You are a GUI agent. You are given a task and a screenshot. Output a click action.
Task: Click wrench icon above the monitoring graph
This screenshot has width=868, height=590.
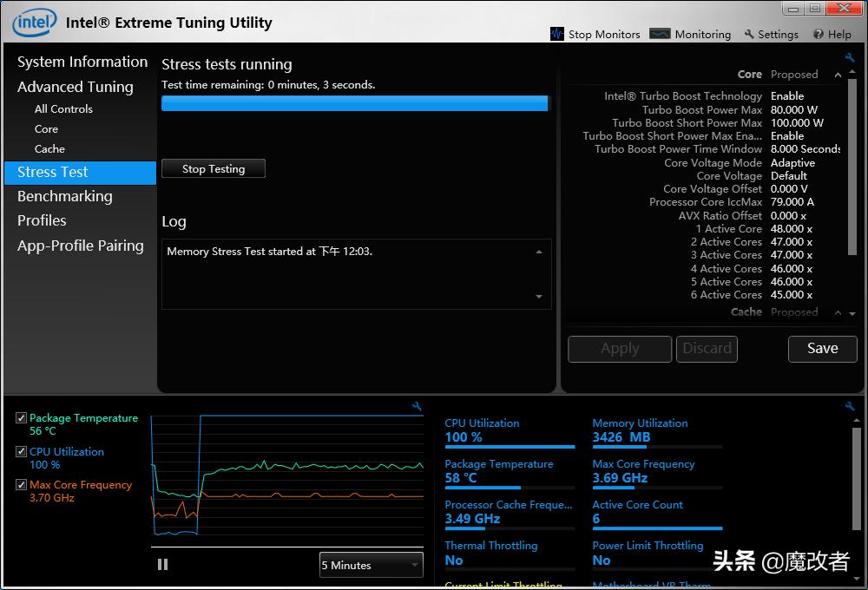pos(417,406)
